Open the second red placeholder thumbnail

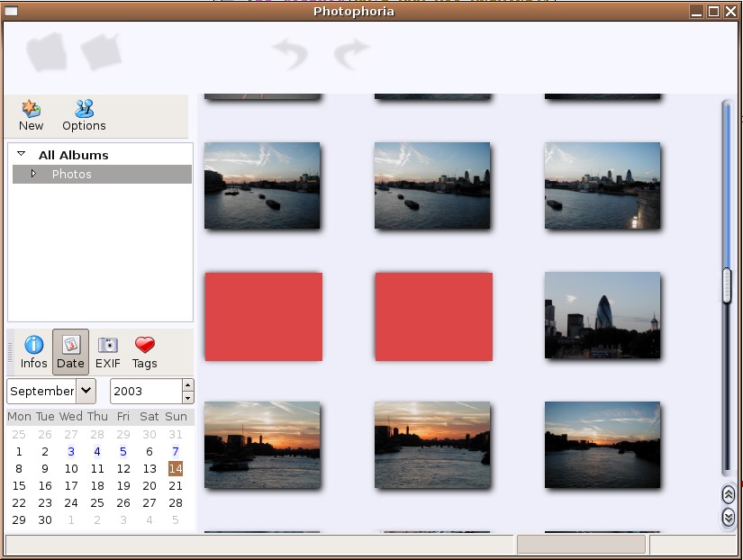pyautogui.click(x=433, y=317)
